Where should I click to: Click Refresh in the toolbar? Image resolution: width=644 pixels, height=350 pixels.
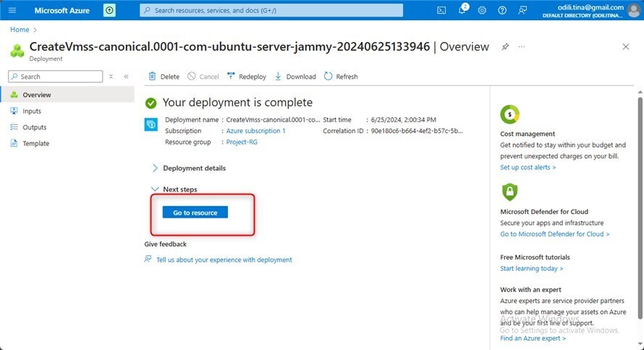[x=341, y=77]
